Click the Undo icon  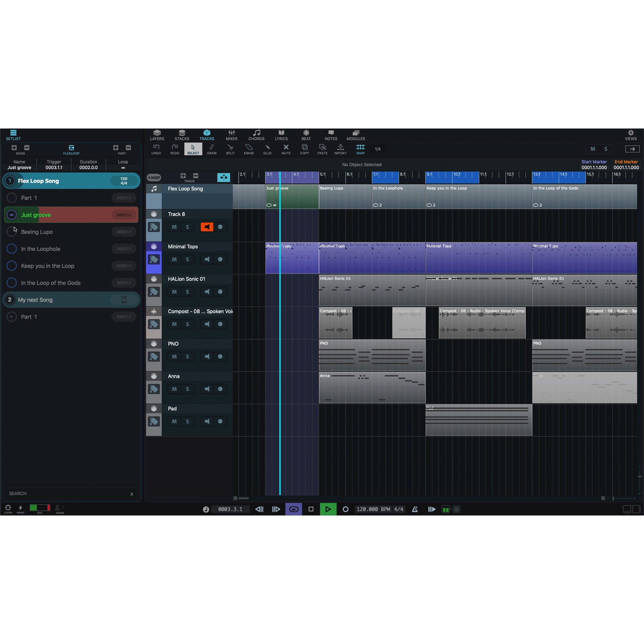[156, 149]
